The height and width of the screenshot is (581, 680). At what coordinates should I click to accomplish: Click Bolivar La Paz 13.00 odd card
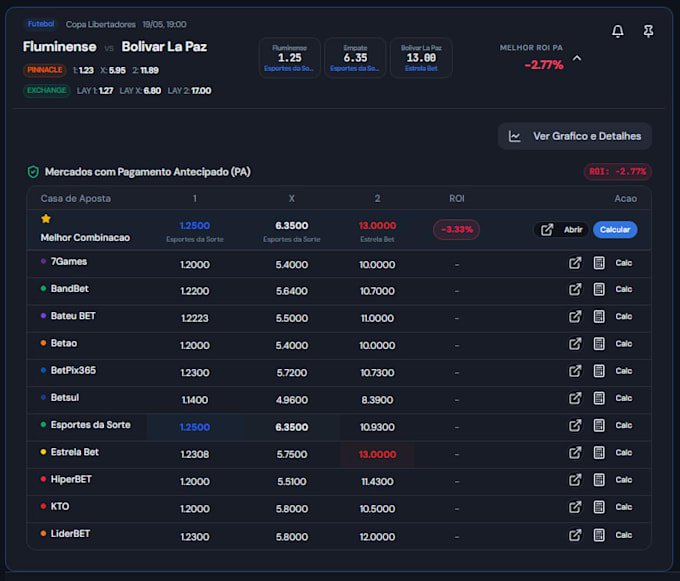pyautogui.click(x=421, y=58)
